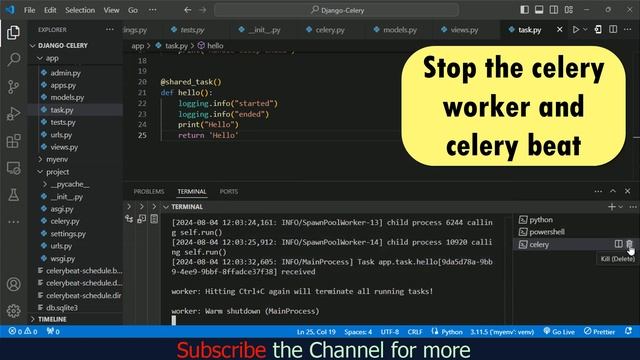Open Explorer more actions ellipsis

(x=110, y=29)
